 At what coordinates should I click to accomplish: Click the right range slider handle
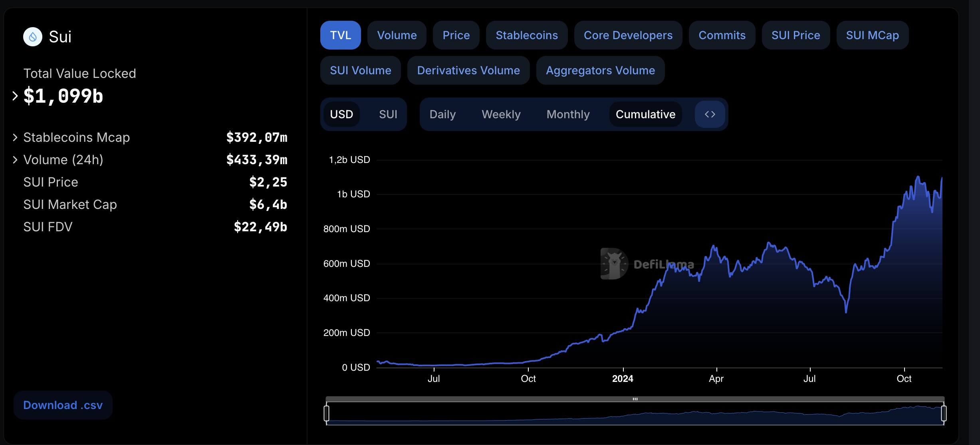944,413
